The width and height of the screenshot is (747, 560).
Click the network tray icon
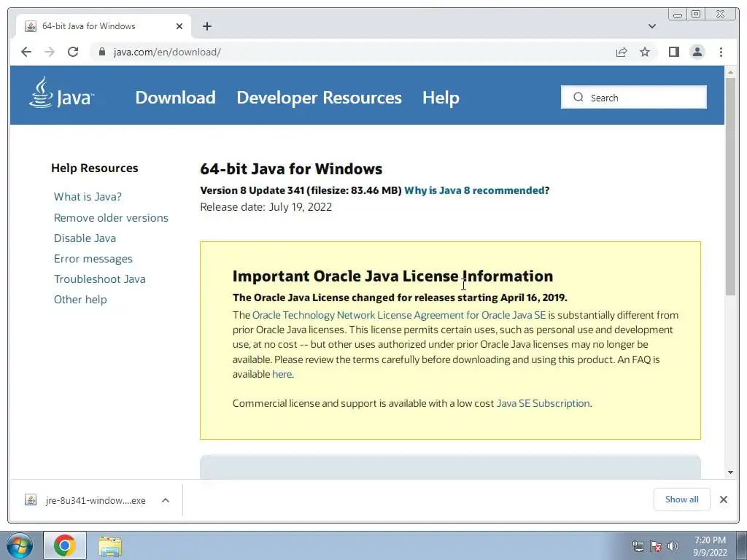click(638, 546)
